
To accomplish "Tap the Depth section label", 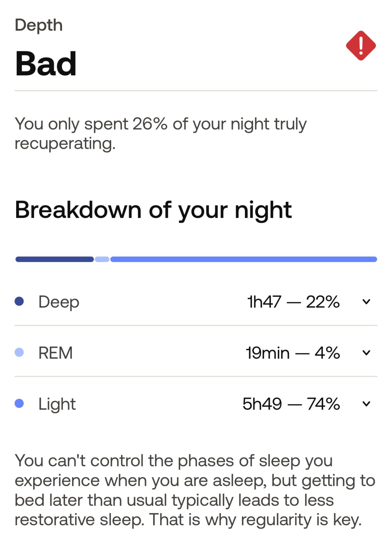I will click(x=39, y=25).
